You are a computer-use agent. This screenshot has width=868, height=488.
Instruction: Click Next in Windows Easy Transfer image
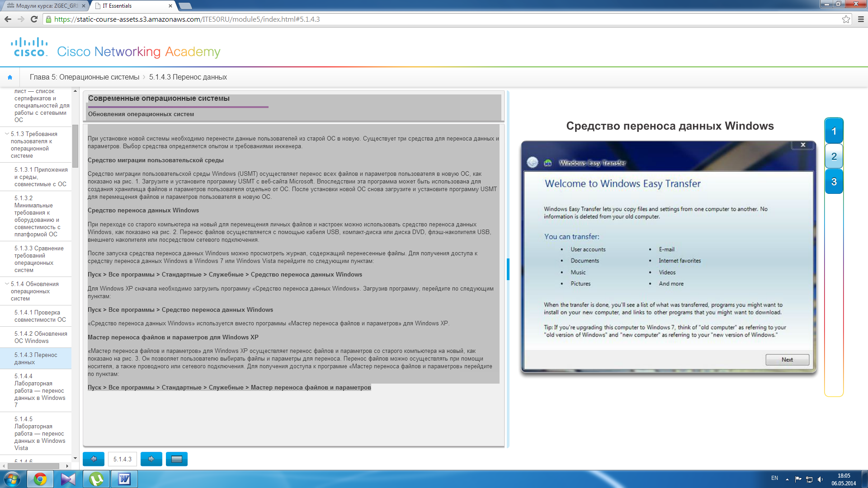tap(787, 360)
